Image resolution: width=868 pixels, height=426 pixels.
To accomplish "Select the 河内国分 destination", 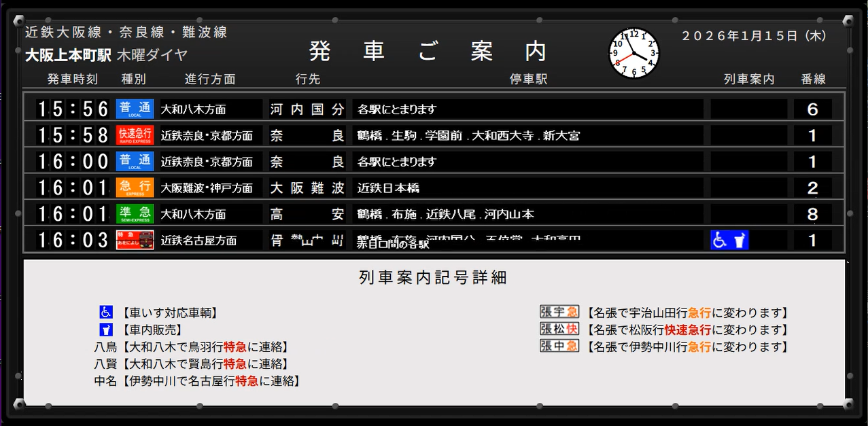I will 307,109.
